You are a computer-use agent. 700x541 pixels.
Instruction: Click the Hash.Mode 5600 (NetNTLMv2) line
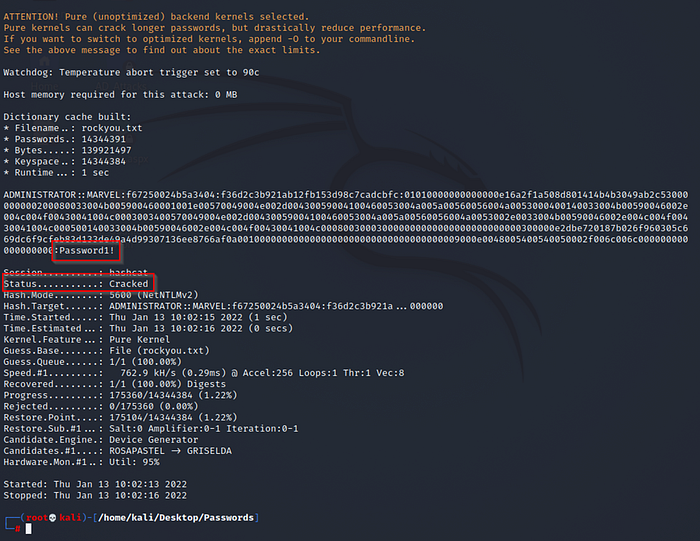coord(101,295)
